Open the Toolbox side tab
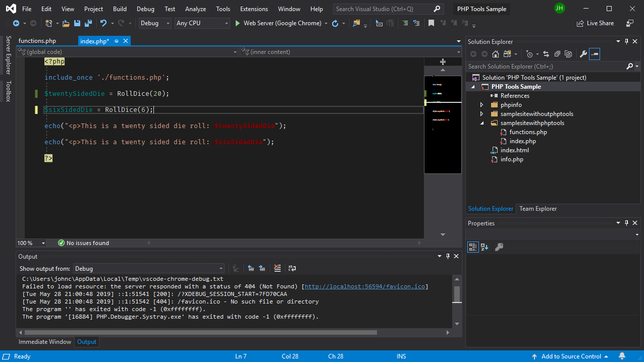The image size is (644, 362). (x=8, y=91)
